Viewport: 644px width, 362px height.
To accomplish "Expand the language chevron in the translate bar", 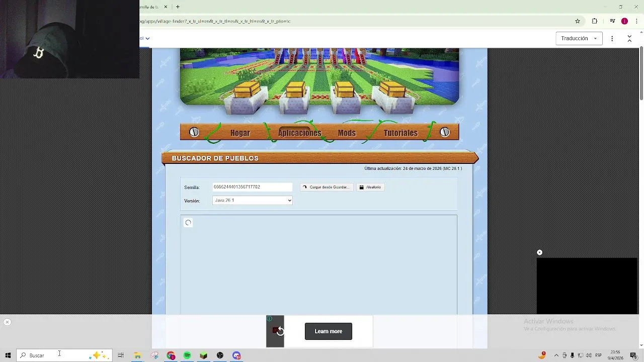I will point(147,38).
